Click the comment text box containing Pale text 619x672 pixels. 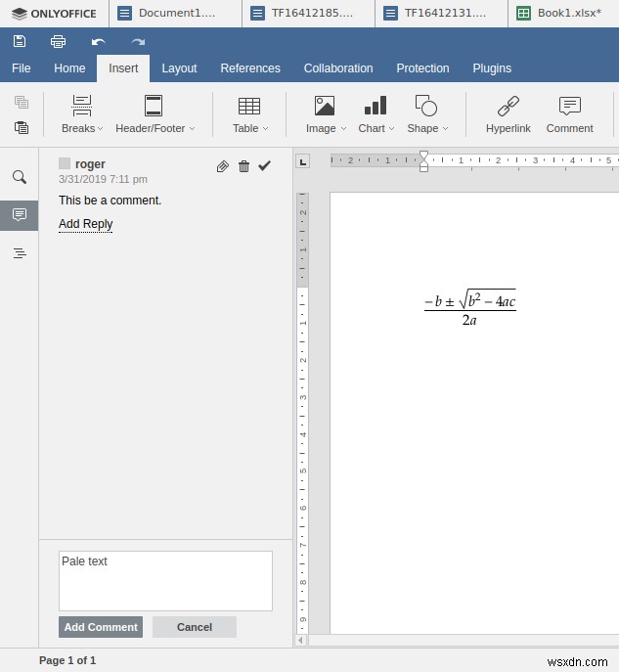coord(165,581)
